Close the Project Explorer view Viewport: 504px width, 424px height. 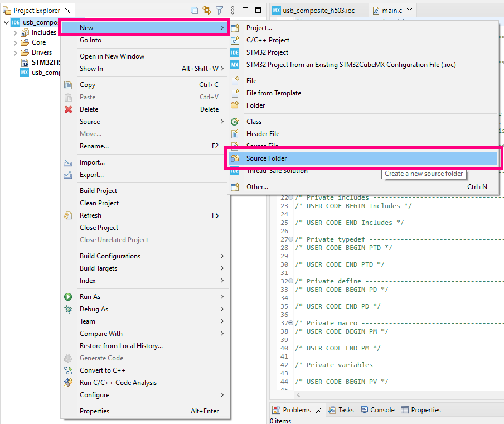[68, 11]
